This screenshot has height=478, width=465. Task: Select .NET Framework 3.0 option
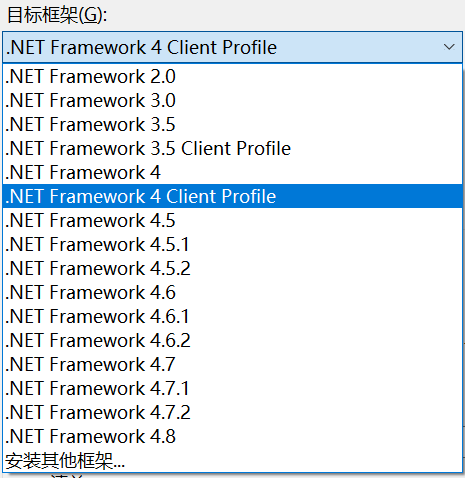tap(232, 100)
